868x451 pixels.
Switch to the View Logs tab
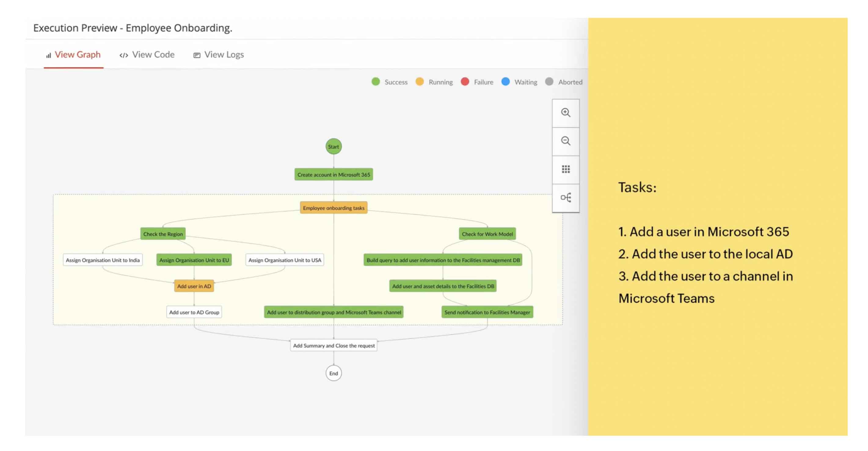224,54
